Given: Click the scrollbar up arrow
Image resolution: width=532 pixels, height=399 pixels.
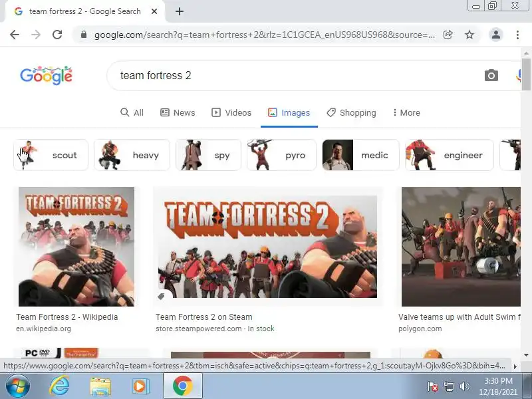Looking at the screenshot, I should pyautogui.click(x=526, y=53).
